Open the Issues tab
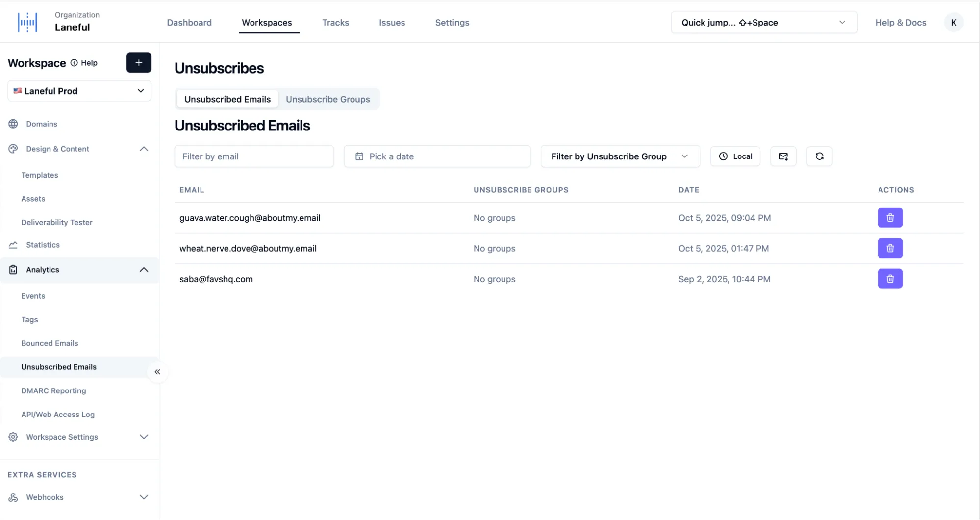Viewport: 980px width, 520px height. 392,23
